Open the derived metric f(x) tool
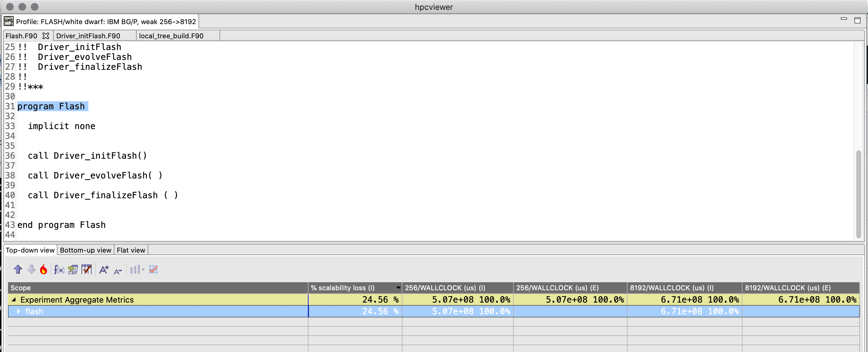The width and height of the screenshot is (868, 352). click(x=59, y=270)
